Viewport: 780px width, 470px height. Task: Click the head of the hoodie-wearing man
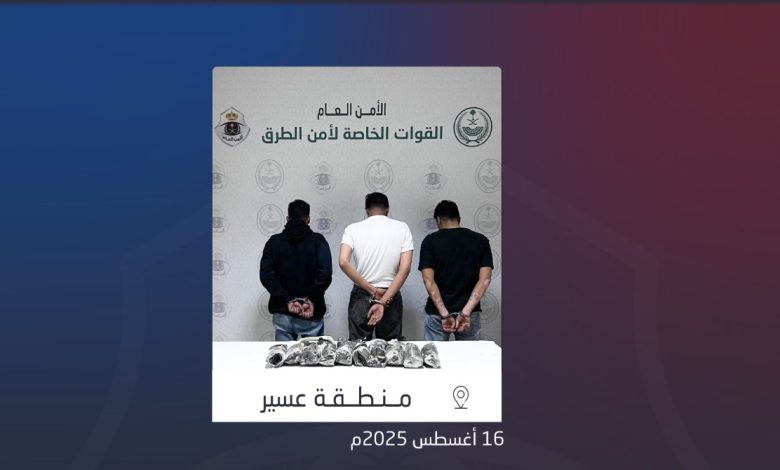(x=298, y=211)
